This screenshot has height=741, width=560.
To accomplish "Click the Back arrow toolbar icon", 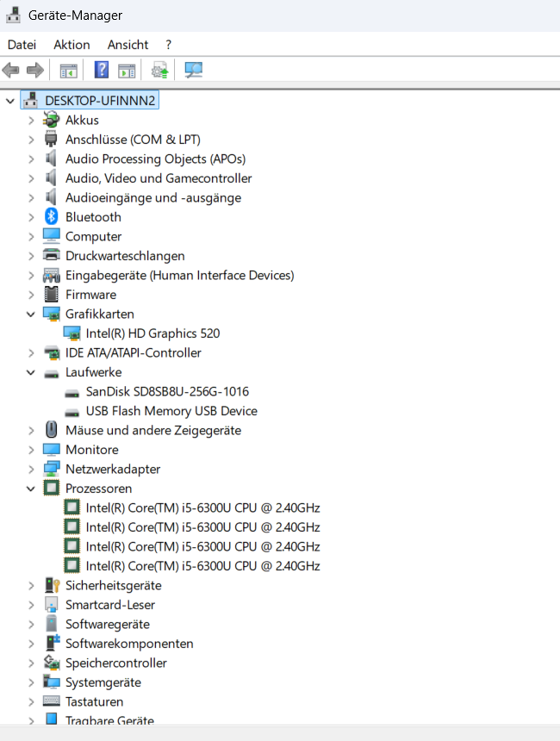I will [x=11, y=71].
